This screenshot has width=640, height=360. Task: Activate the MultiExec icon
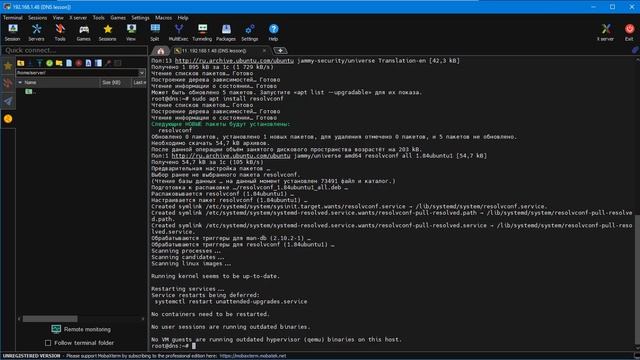178,32
